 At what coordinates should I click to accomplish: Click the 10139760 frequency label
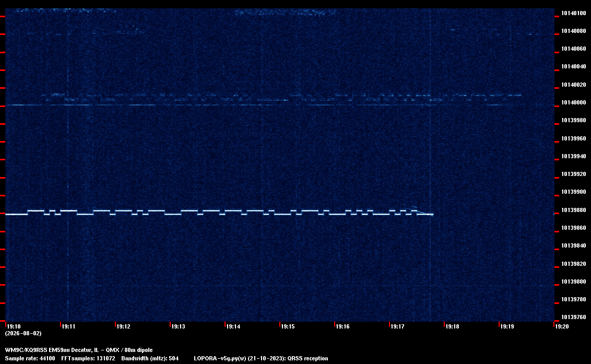tap(574, 317)
